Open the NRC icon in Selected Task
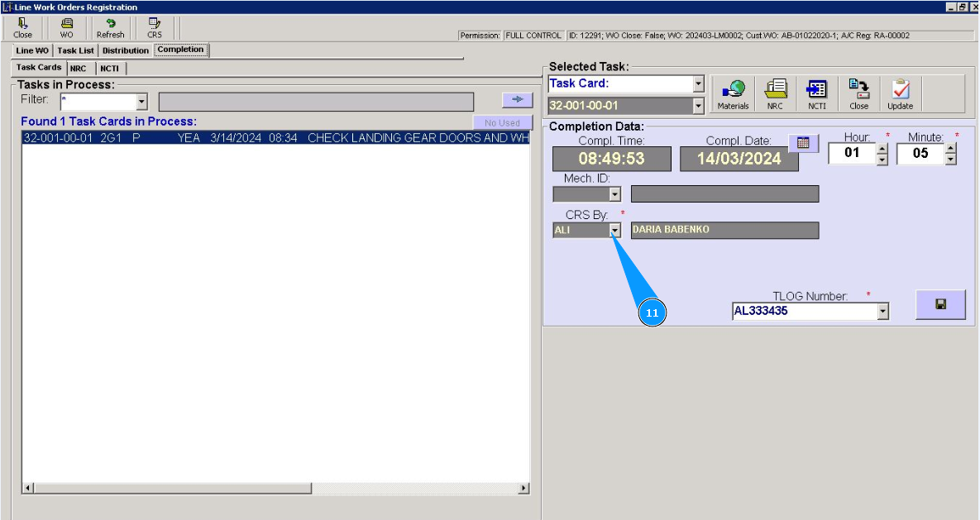The width and height of the screenshot is (980, 520). click(775, 94)
